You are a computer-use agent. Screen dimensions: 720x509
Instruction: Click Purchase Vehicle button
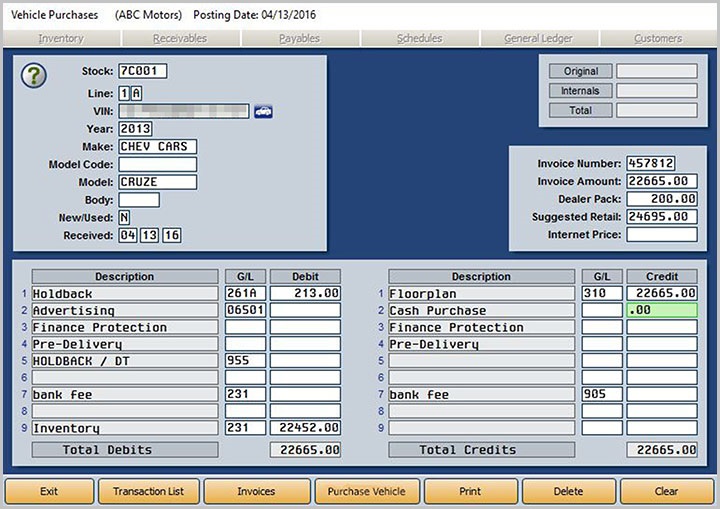pos(367,492)
